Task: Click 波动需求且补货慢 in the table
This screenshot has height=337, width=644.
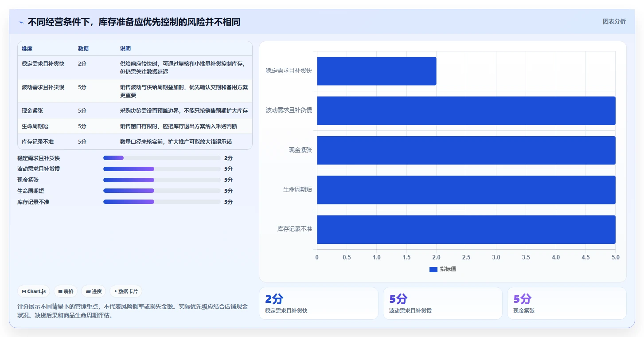Action: tap(43, 87)
